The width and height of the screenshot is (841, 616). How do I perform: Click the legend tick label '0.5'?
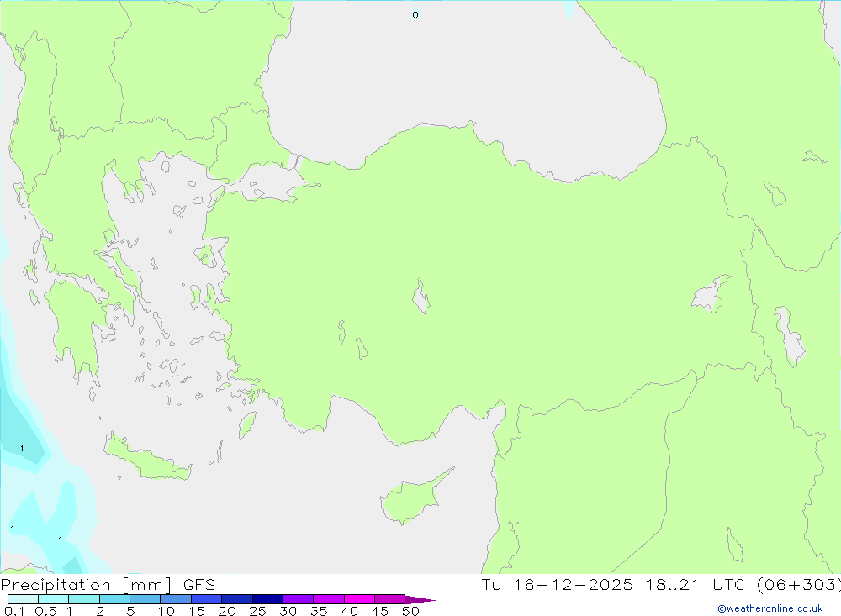coord(45,611)
